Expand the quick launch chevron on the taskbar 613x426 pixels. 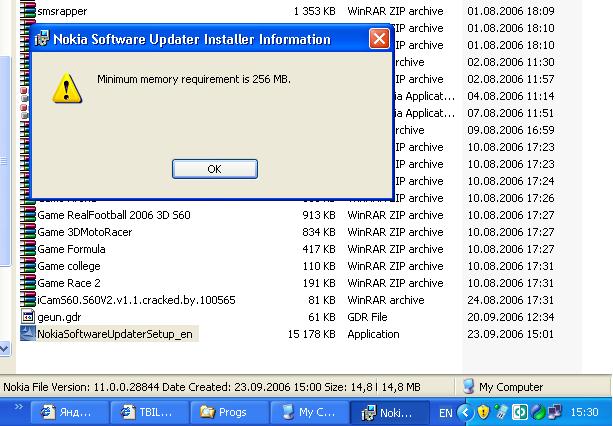click(x=18, y=407)
